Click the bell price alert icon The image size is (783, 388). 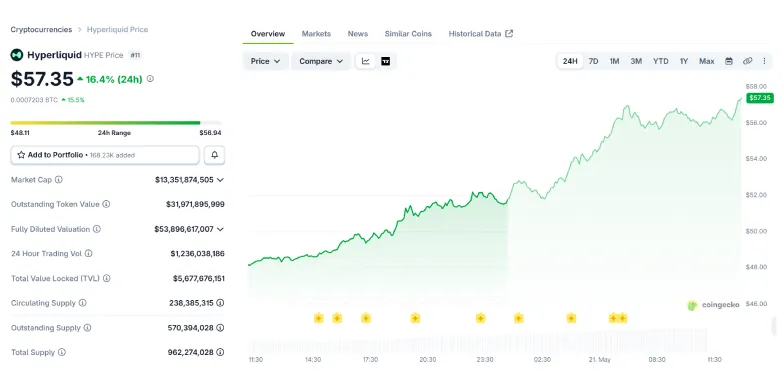(214, 155)
